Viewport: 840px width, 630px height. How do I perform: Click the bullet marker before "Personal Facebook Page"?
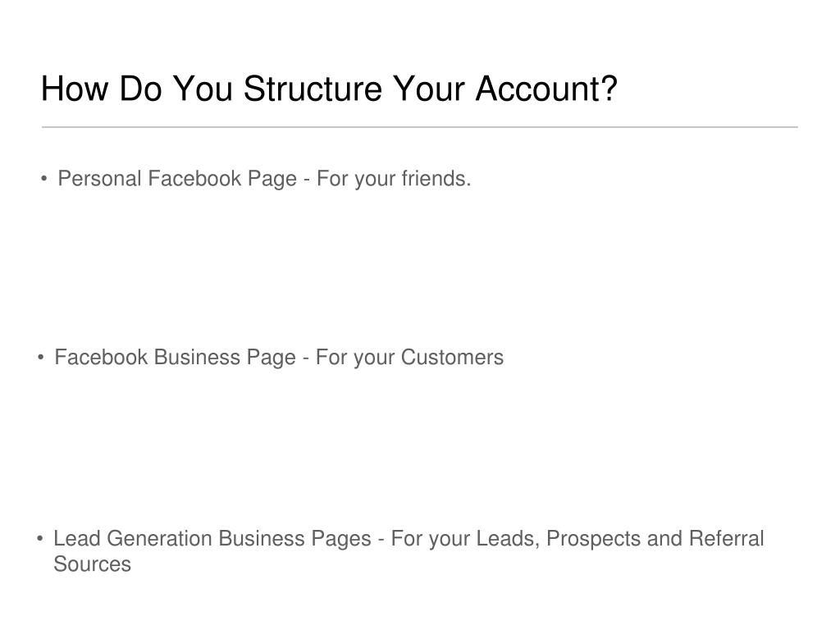(44, 179)
